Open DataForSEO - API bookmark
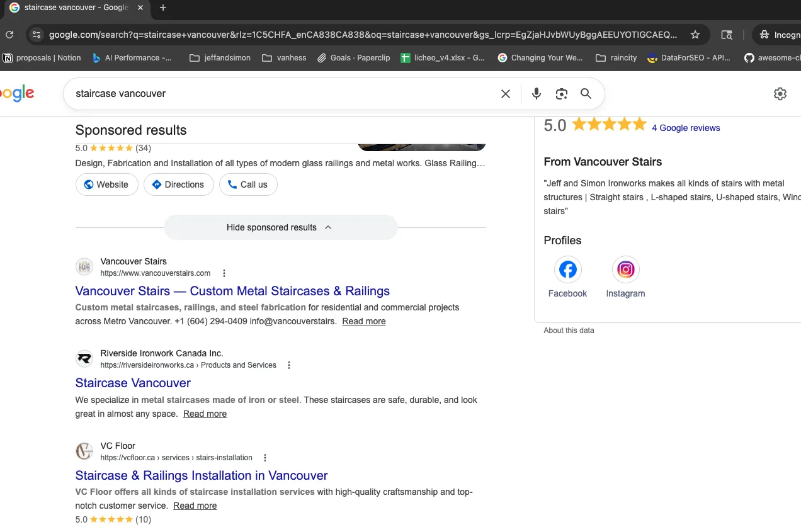 689,57
